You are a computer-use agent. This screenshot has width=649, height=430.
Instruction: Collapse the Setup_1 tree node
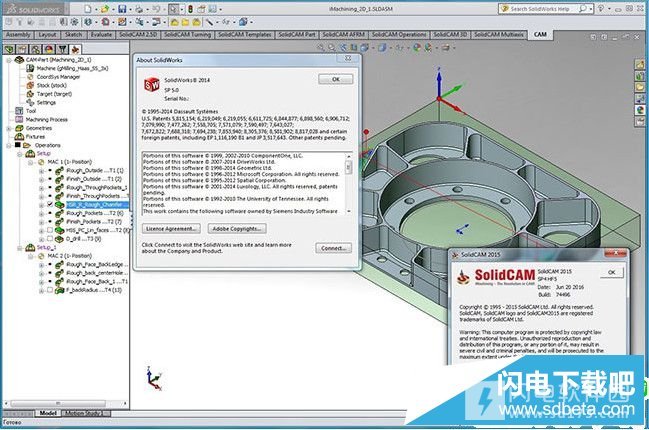coord(19,247)
